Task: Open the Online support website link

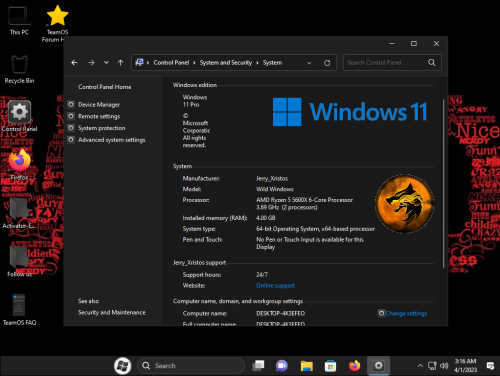Action: coord(275,286)
